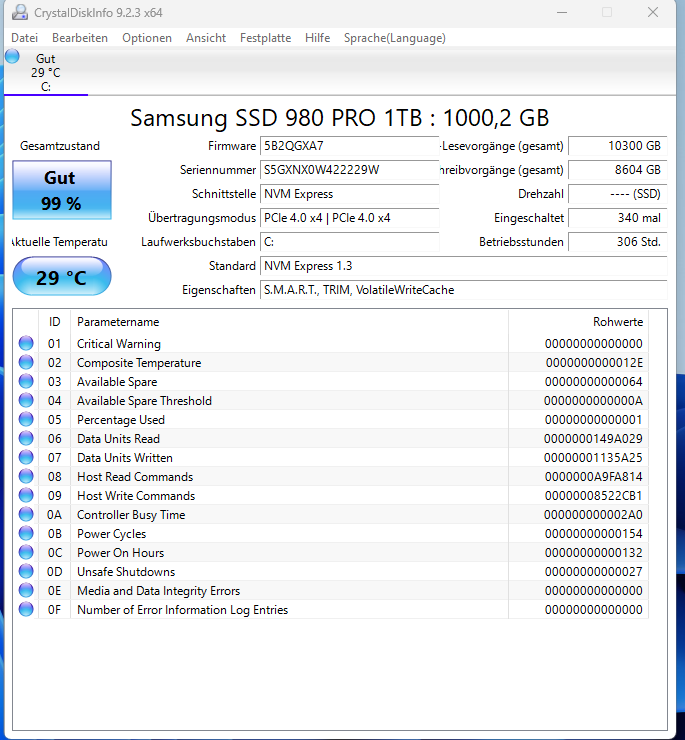Click status orb of Power Cycles row
Image resolution: width=685 pixels, height=740 pixels.
pyautogui.click(x=26, y=533)
